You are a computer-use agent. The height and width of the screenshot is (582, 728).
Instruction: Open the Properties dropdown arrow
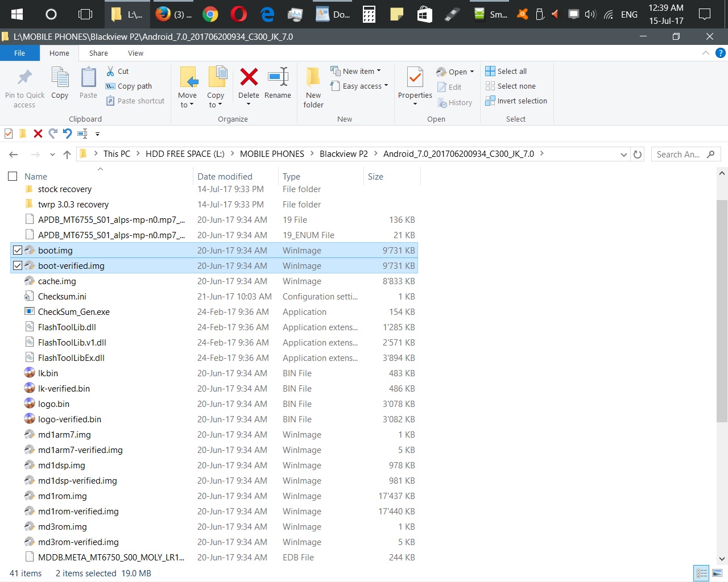(x=415, y=105)
